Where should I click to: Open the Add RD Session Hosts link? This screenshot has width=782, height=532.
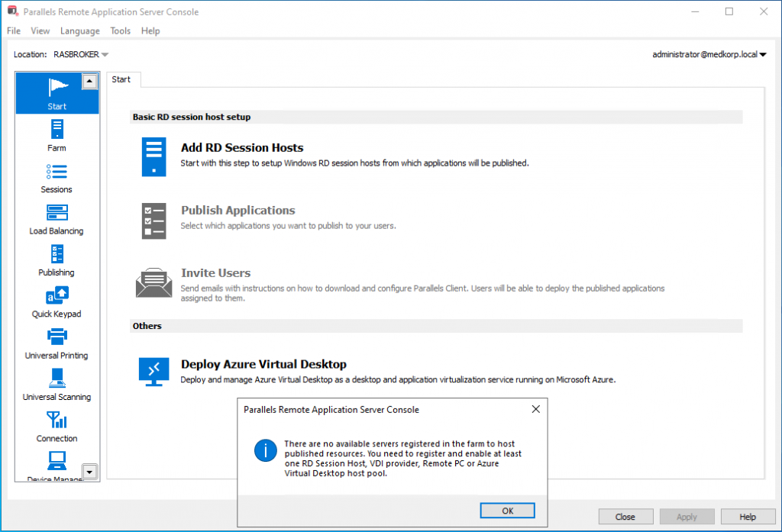(x=242, y=147)
